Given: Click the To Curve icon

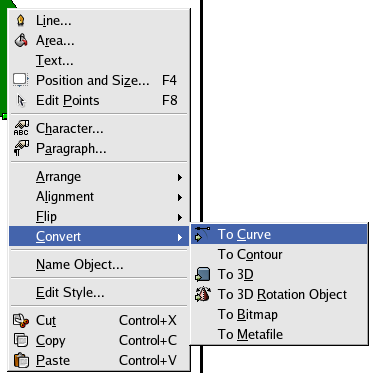Looking at the screenshot, I should (203, 234).
